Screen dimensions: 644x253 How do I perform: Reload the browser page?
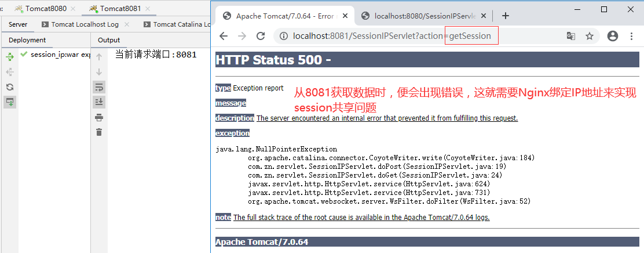(x=261, y=36)
